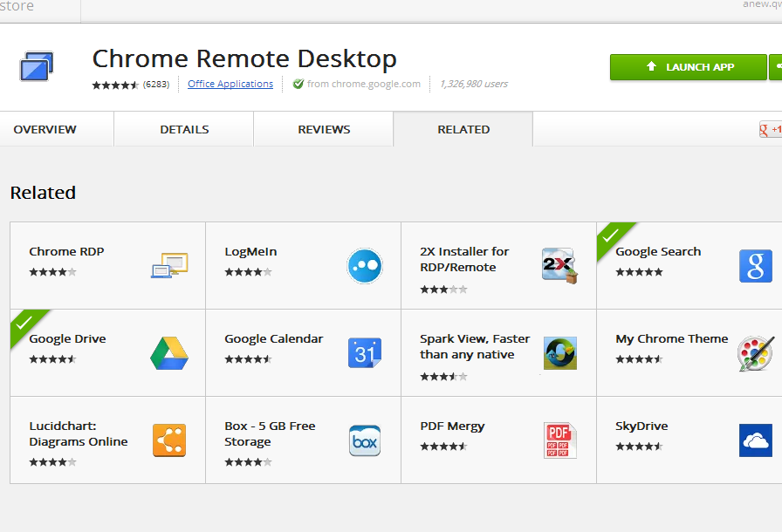782x532 pixels.
Task: Open the Google Search app title
Action: click(x=658, y=252)
